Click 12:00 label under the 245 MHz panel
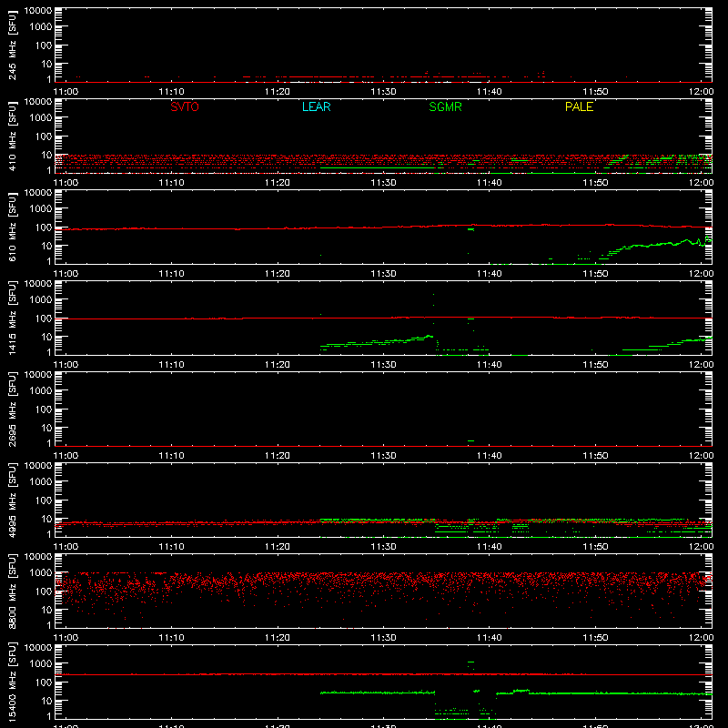This screenshot has width=728, height=728. (701, 92)
